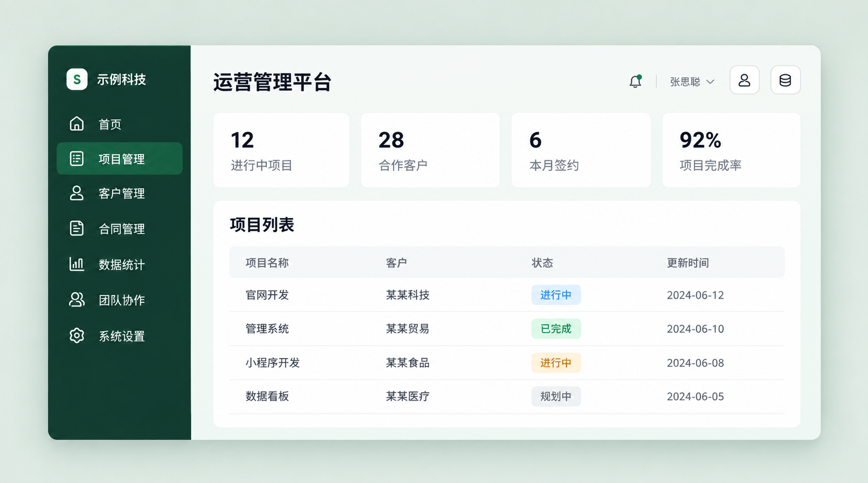Open notifications via the bell icon
Screen dimensions: 868x483
tap(636, 81)
